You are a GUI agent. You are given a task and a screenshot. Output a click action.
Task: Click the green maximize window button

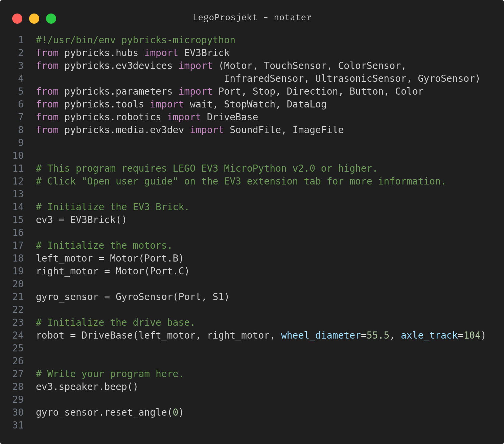pos(51,19)
